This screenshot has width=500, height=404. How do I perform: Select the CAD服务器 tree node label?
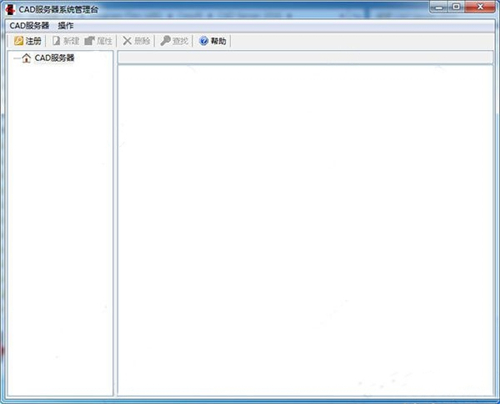click(54, 58)
